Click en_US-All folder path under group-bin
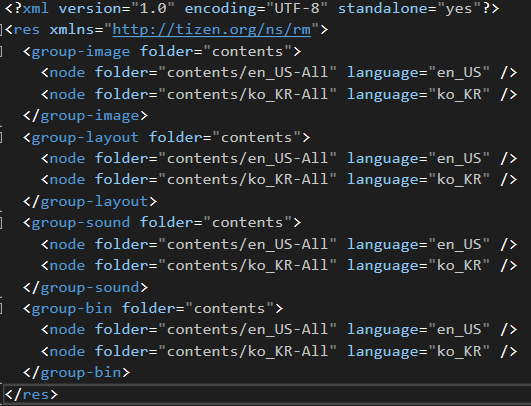This screenshot has height=406, width=531. pyautogui.click(x=248, y=330)
